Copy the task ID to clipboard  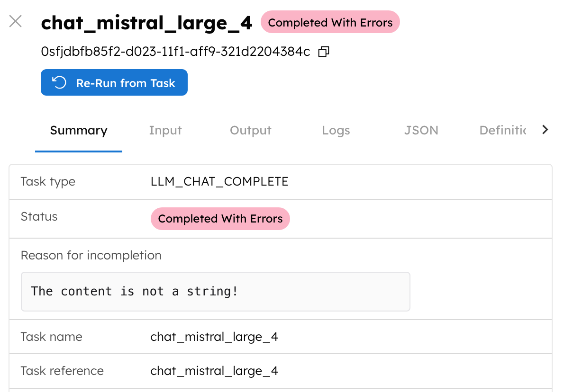click(x=324, y=52)
